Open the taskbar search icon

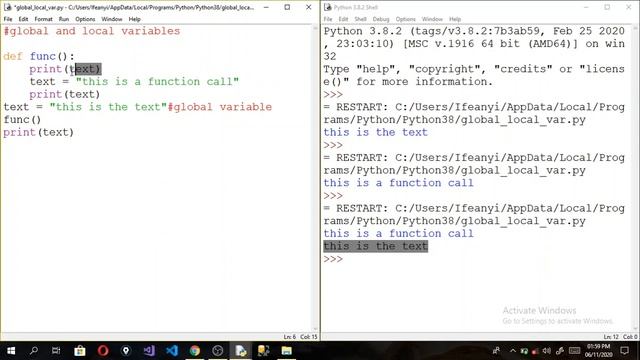[x=34, y=351]
